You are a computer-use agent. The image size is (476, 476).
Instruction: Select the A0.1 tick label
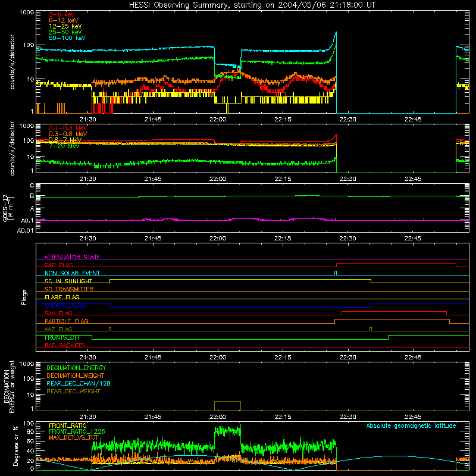point(27,221)
